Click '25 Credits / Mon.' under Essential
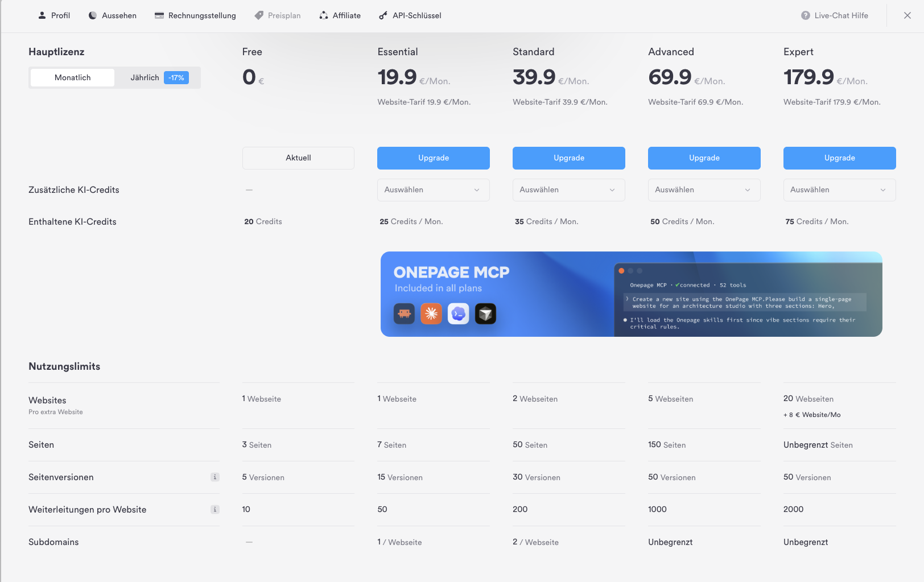Image resolution: width=924 pixels, height=582 pixels. [x=411, y=222]
